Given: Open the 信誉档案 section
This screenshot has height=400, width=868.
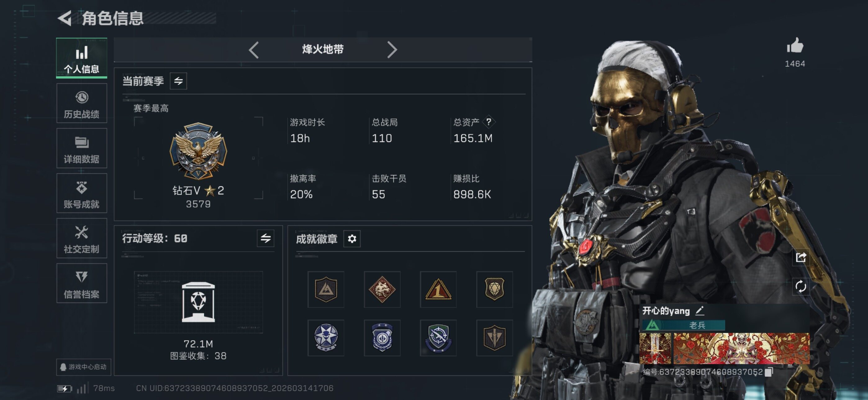Looking at the screenshot, I should (82, 283).
